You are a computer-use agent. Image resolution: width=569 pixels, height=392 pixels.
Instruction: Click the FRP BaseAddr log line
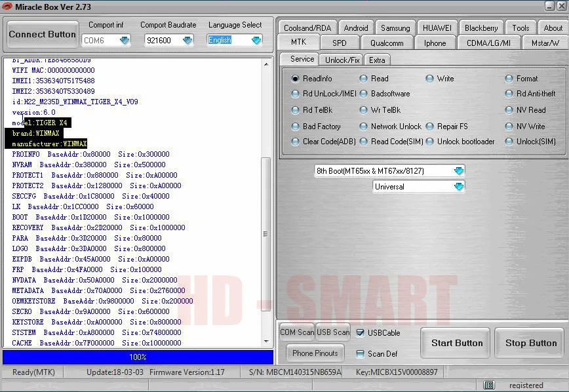coord(87,269)
